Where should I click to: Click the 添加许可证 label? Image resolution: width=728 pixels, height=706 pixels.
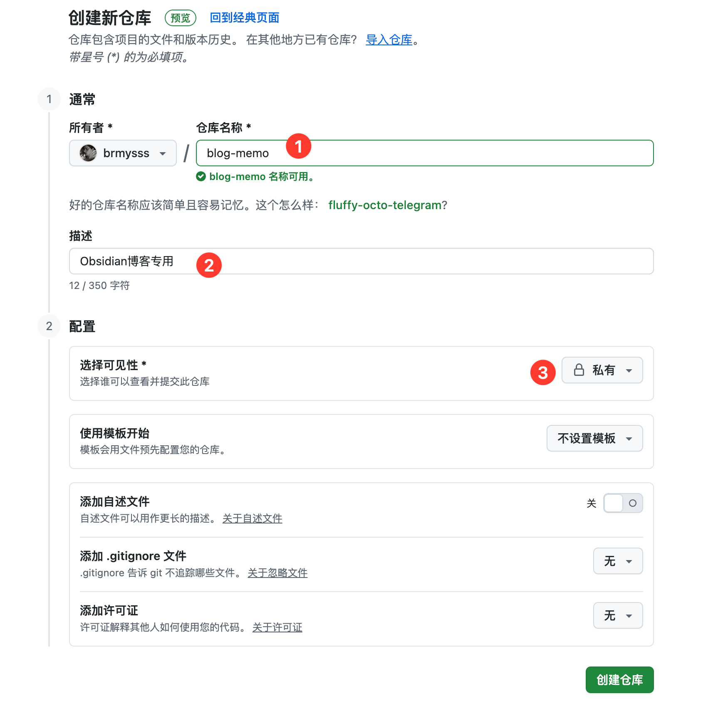[x=109, y=610]
